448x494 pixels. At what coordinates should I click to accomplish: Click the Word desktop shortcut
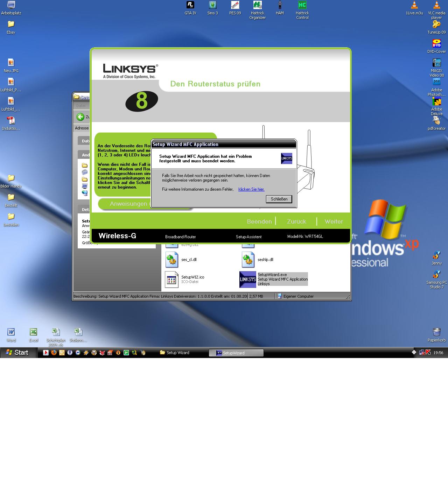tap(11, 335)
